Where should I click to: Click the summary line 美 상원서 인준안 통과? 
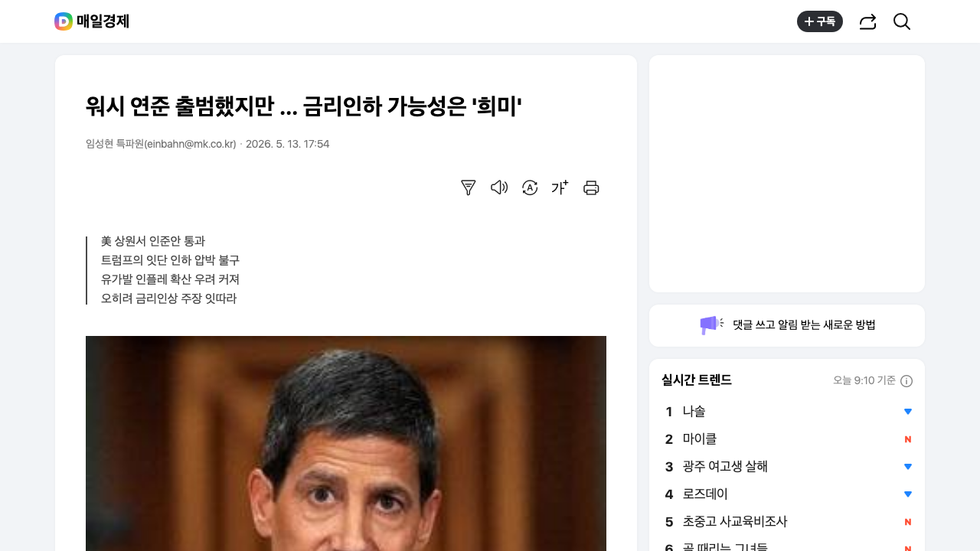(153, 241)
